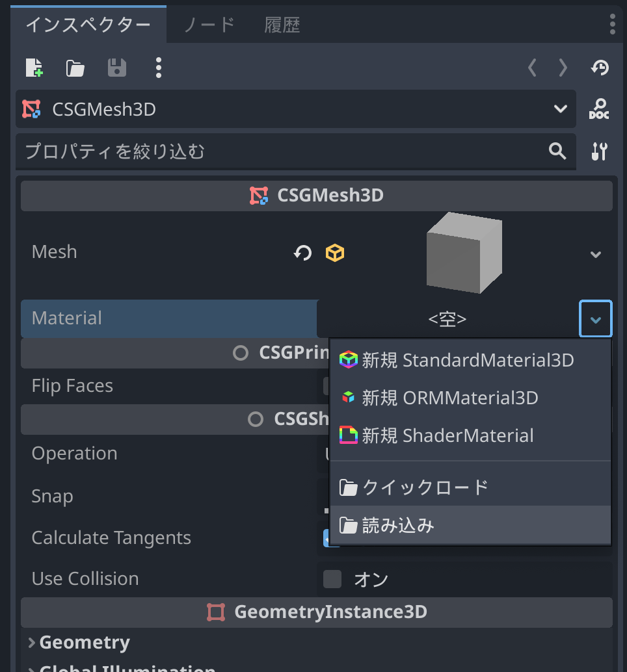Screen dimensions: 627x672
Task: Go to previous edited object arrow
Action: point(532,68)
